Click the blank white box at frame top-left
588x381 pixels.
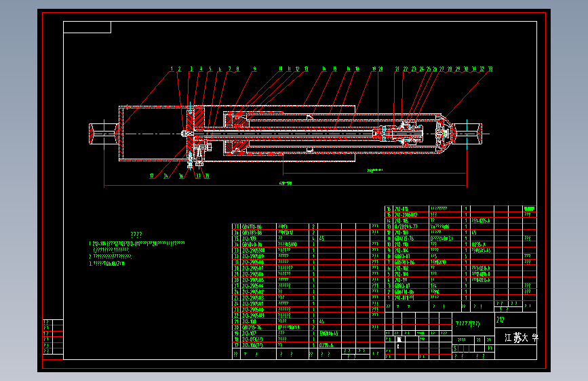87,27
